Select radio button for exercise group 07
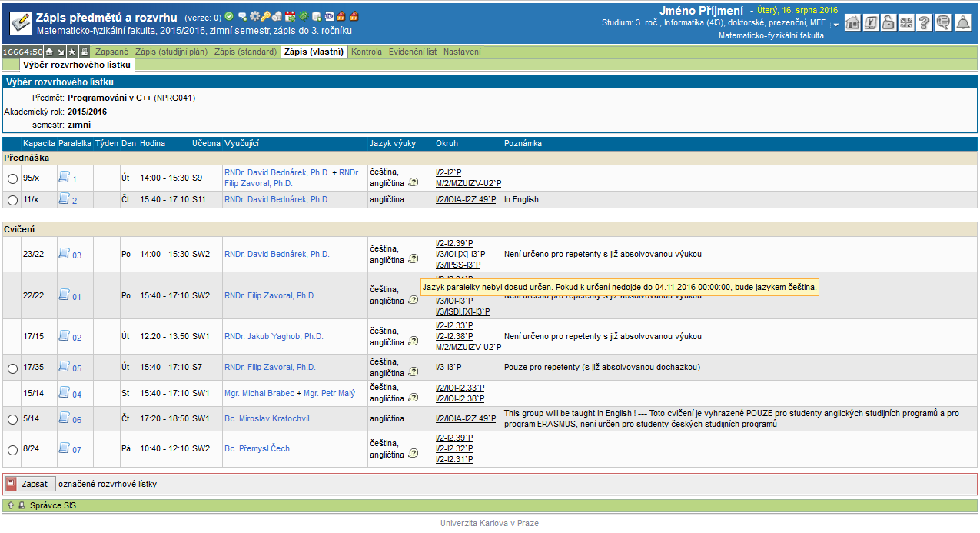 [12, 450]
